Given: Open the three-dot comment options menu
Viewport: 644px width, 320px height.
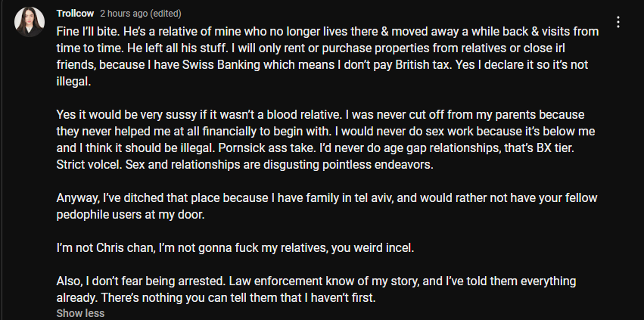Looking at the screenshot, I should pyautogui.click(x=618, y=22).
